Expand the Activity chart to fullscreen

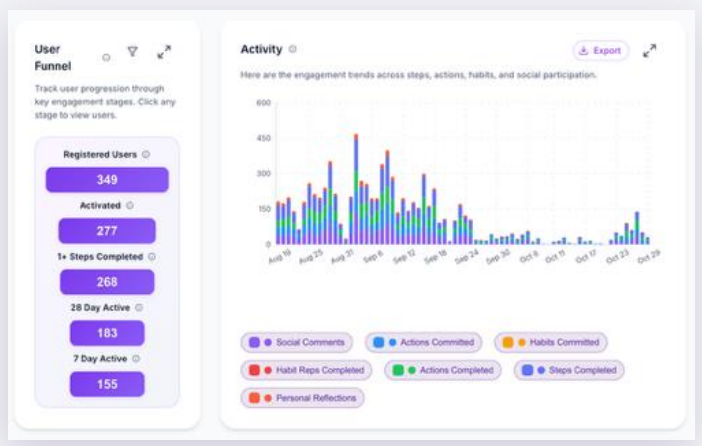(x=650, y=51)
